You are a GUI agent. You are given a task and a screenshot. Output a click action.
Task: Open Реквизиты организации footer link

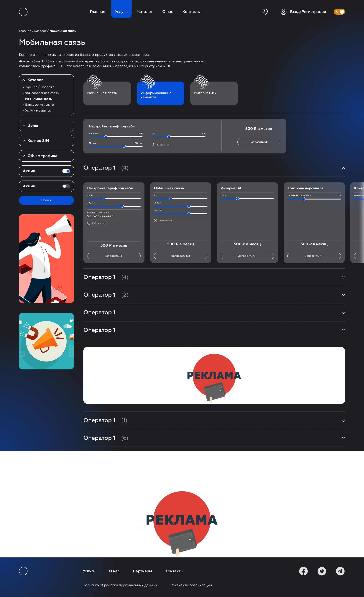191,585
